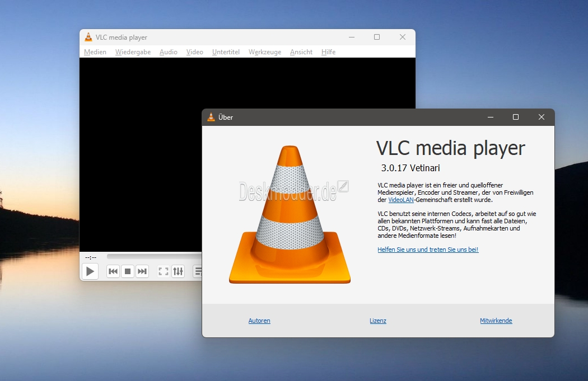Screen dimensions: 588x381
Task: Open the Wiedergabe menu
Action: [133, 52]
